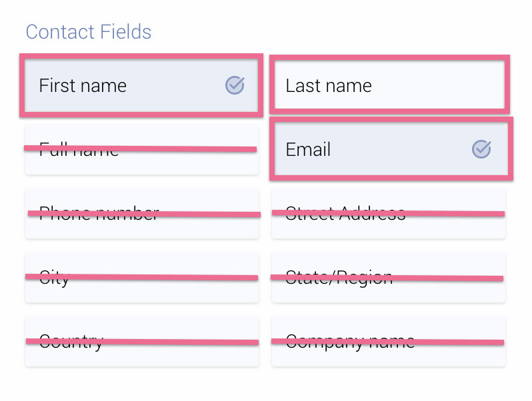
Task: Select the Company name field tile
Action: 389,354
